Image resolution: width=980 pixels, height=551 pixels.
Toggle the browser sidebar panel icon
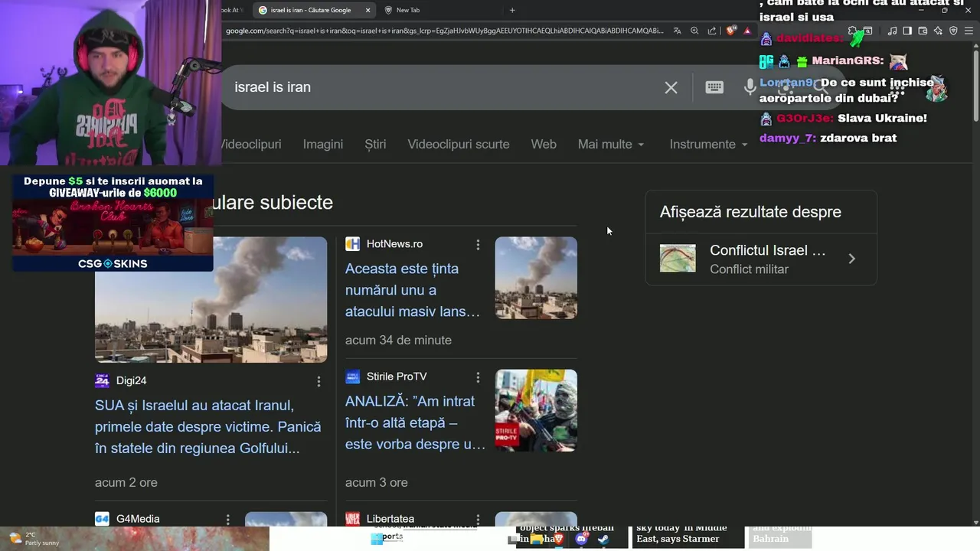click(x=907, y=31)
